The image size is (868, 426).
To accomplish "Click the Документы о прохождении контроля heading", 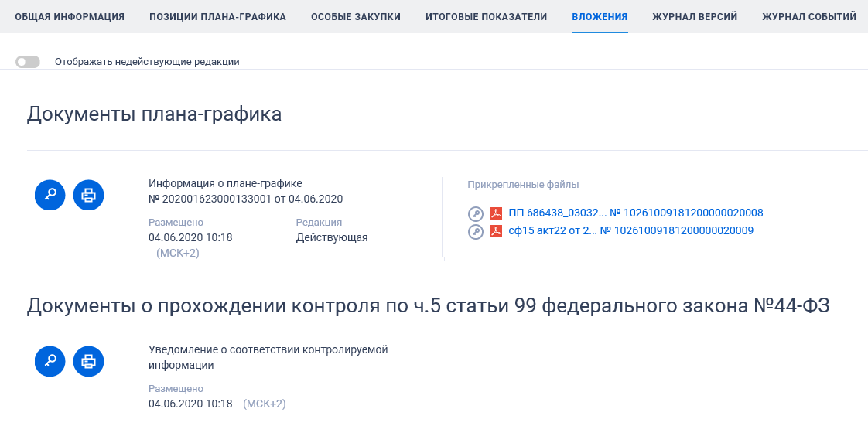I will (428, 306).
